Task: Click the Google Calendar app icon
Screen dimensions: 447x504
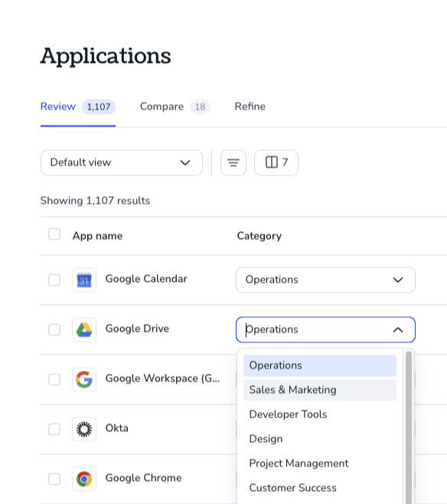Action: point(84,280)
